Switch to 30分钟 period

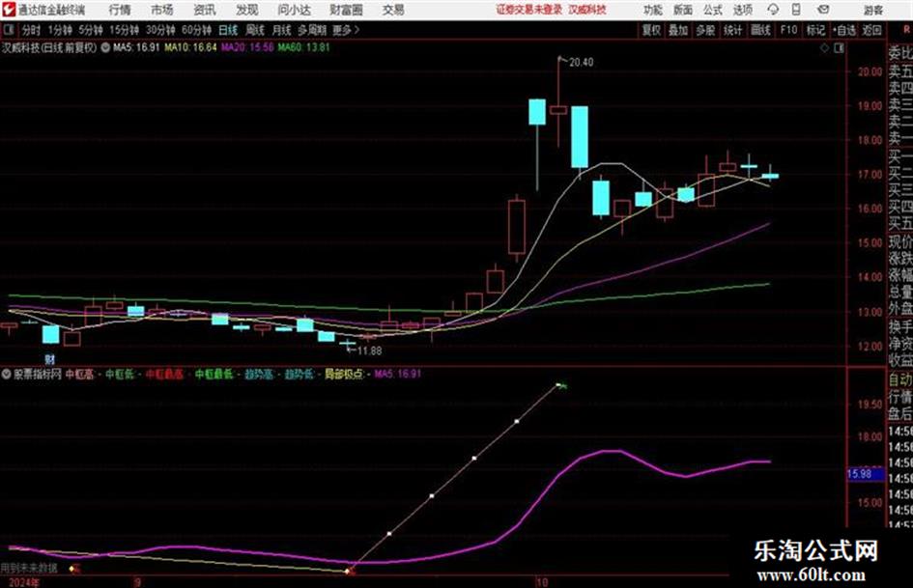pos(160,30)
